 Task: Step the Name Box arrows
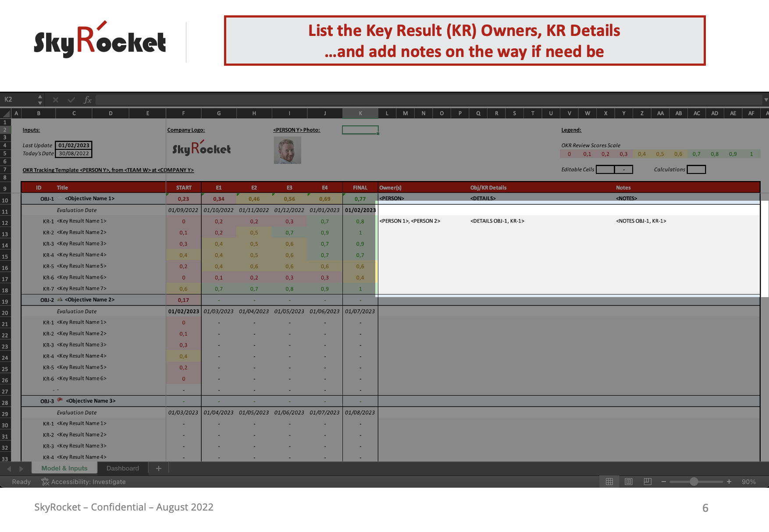click(40, 100)
